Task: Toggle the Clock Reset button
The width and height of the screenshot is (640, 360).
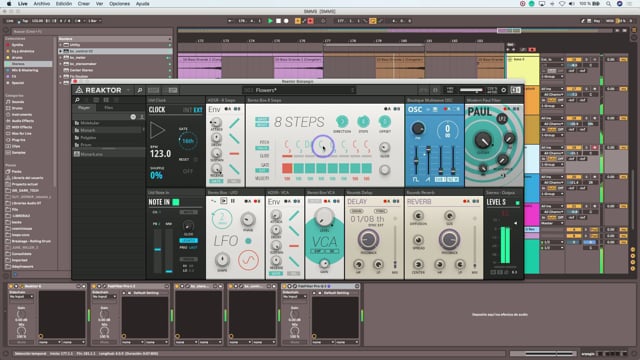Action: (x=195, y=160)
